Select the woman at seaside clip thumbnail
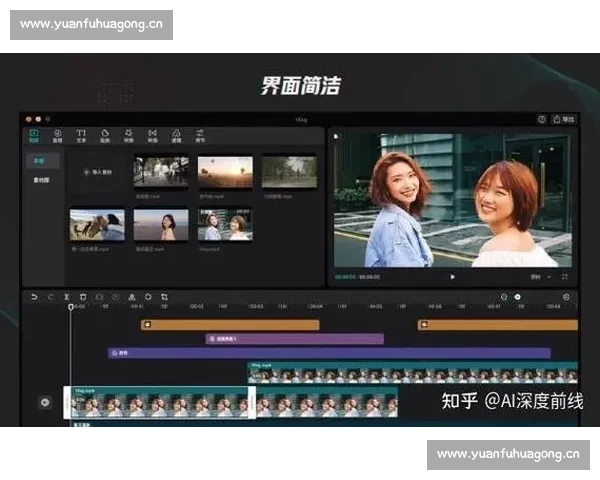The height and width of the screenshot is (480, 600). click(161, 225)
